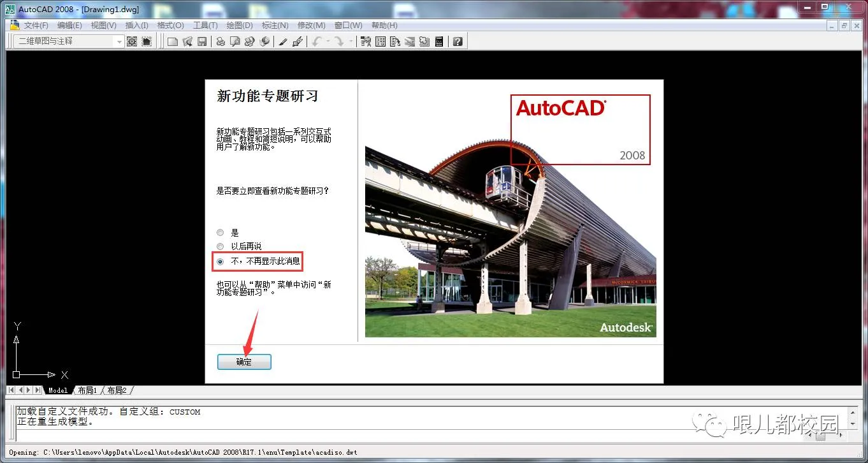Open the 窗口(W) menu
The width and height of the screenshot is (868, 463).
pos(348,26)
